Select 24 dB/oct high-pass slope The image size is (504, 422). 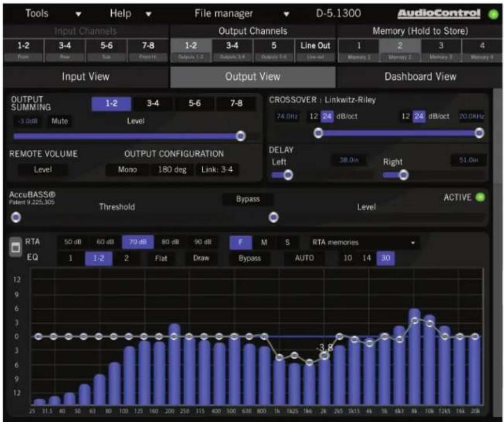[327, 116]
